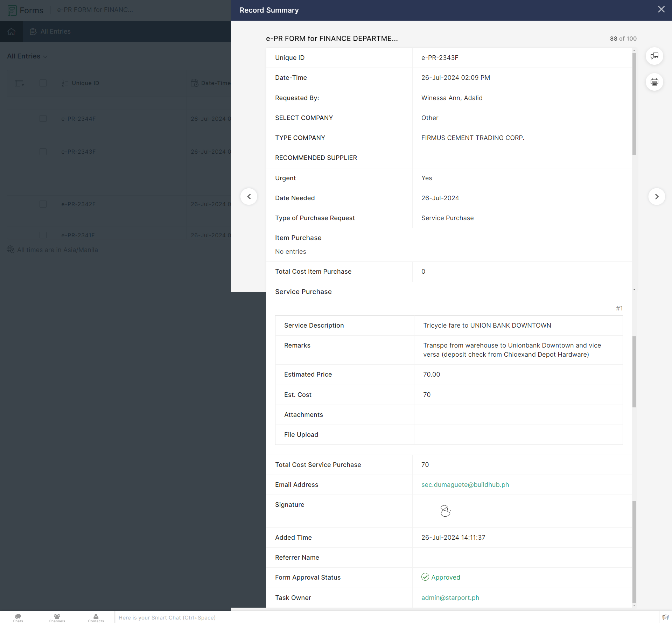Toggle the select-all checkbox in header
672x623 pixels.
[43, 83]
